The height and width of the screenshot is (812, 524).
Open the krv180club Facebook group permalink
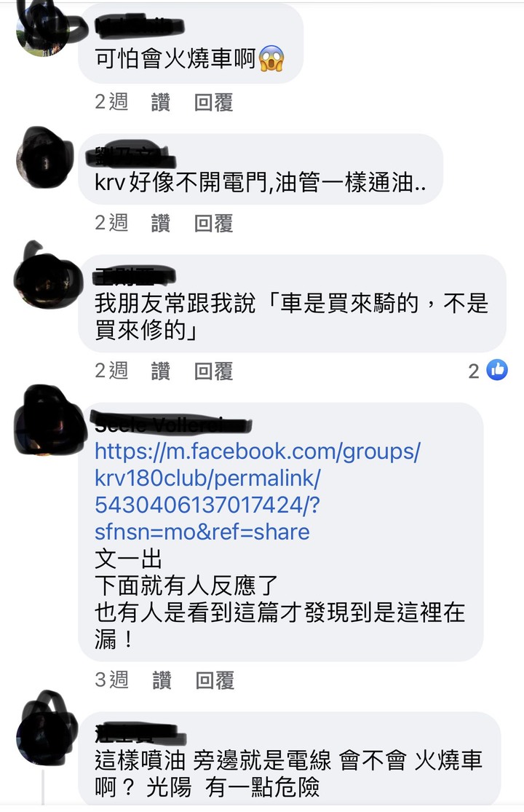[258, 492]
